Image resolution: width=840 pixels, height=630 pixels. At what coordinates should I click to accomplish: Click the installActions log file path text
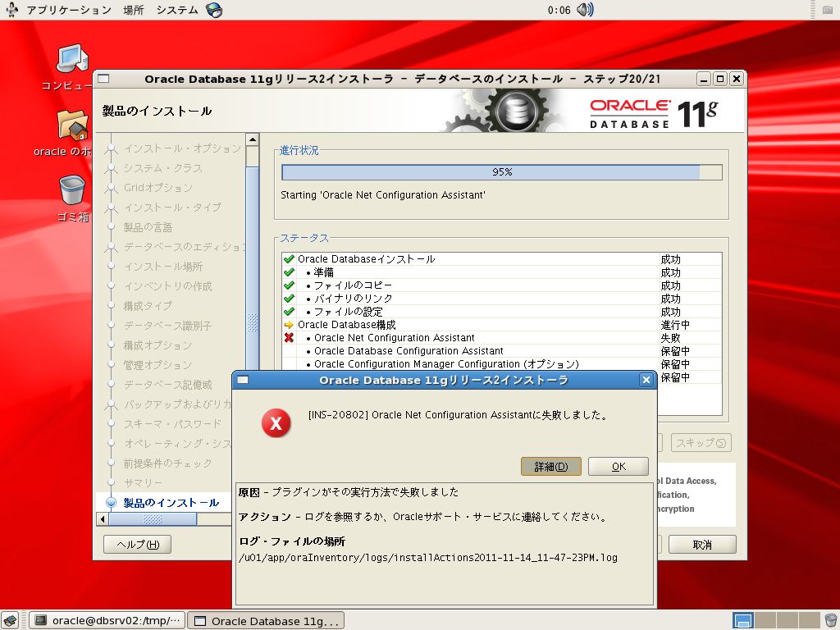tap(427, 558)
